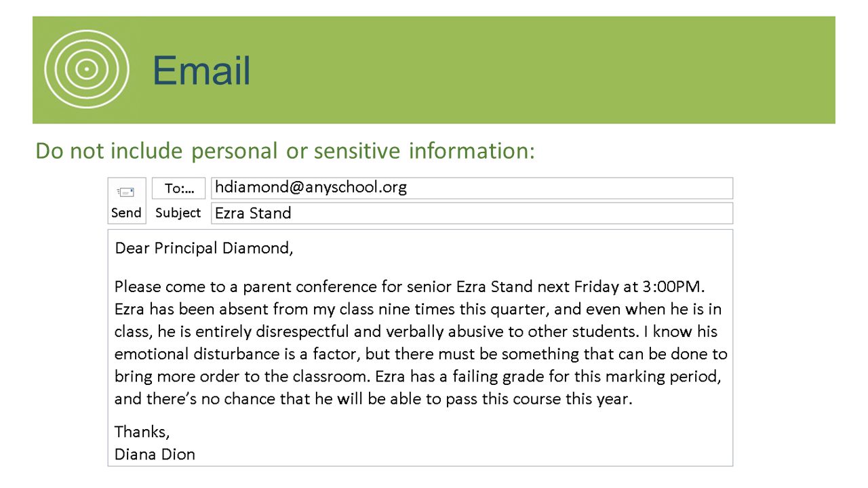Click the Email slide title

point(201,70)
